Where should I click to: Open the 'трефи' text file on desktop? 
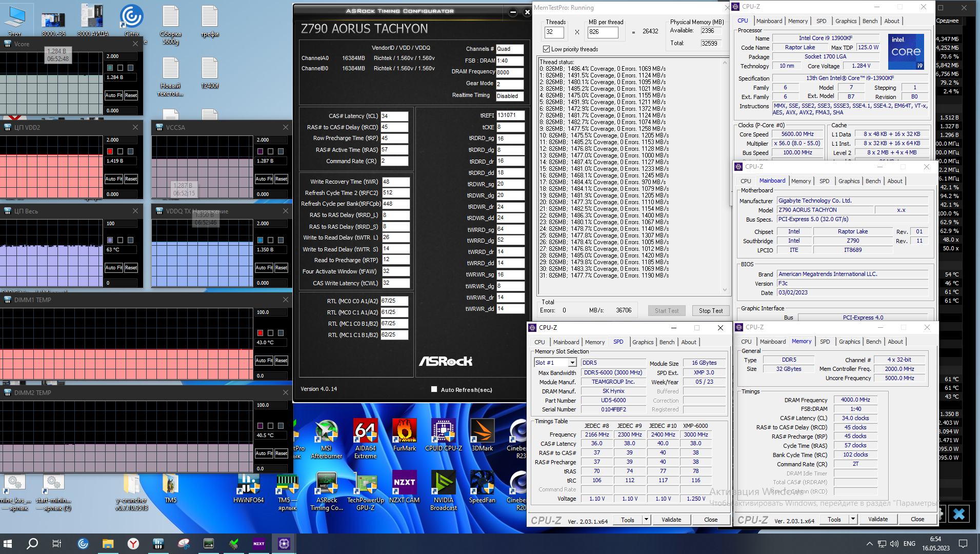210,21
